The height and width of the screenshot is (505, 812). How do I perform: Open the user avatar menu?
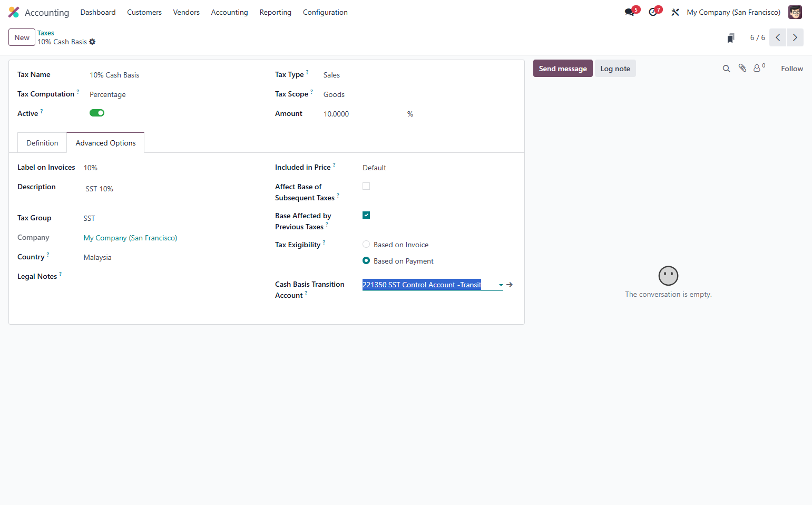point(795,12)
